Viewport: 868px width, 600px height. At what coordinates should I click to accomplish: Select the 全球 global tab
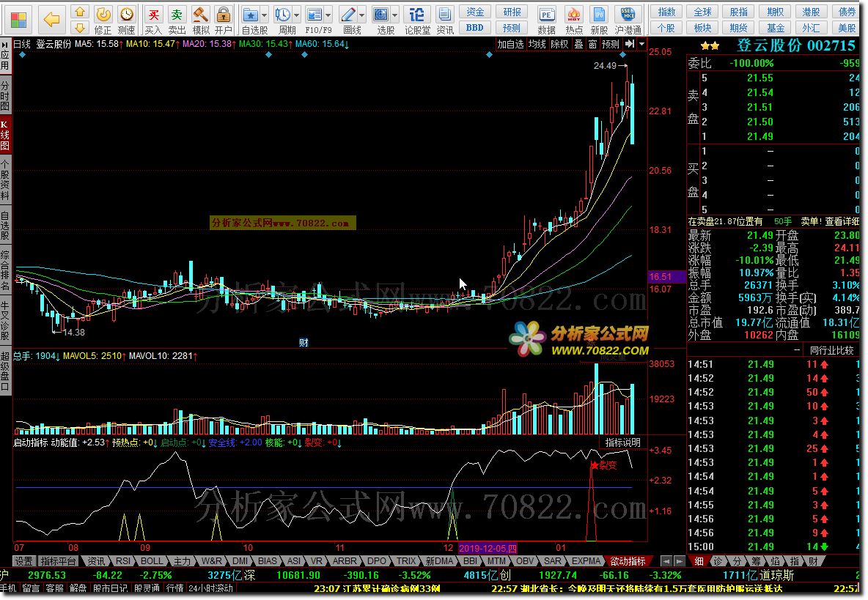click(702, 12)
